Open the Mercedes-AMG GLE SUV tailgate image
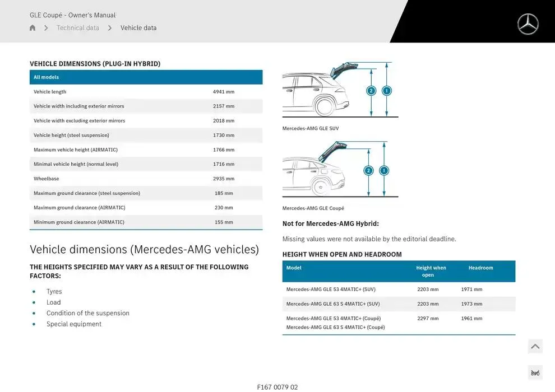Viewport: 555px width, 392px height. [340, 90]
